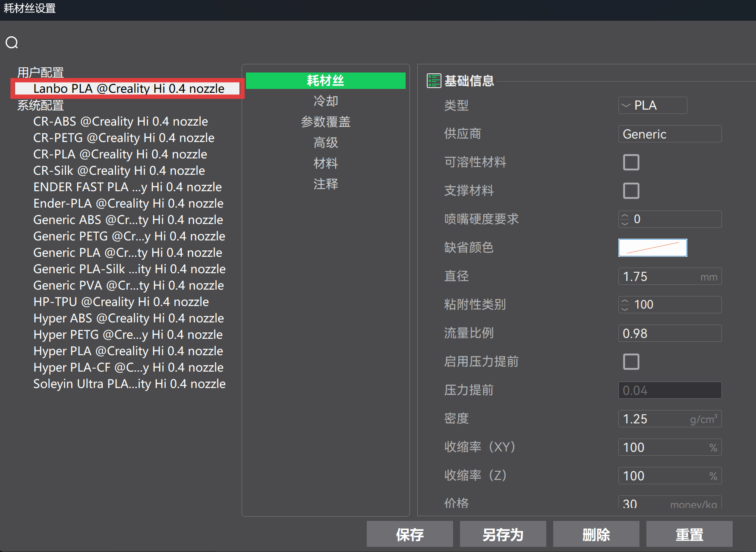
Task: Select Hyper PLA @Creality Hi 0.4 nozzle
Action: pyautogui.click(x=128, y=351)
